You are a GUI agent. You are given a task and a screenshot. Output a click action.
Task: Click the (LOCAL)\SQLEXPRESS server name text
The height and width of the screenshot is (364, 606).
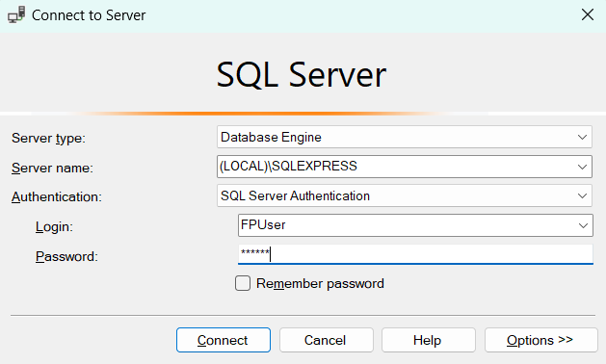[x=288, y=167]
